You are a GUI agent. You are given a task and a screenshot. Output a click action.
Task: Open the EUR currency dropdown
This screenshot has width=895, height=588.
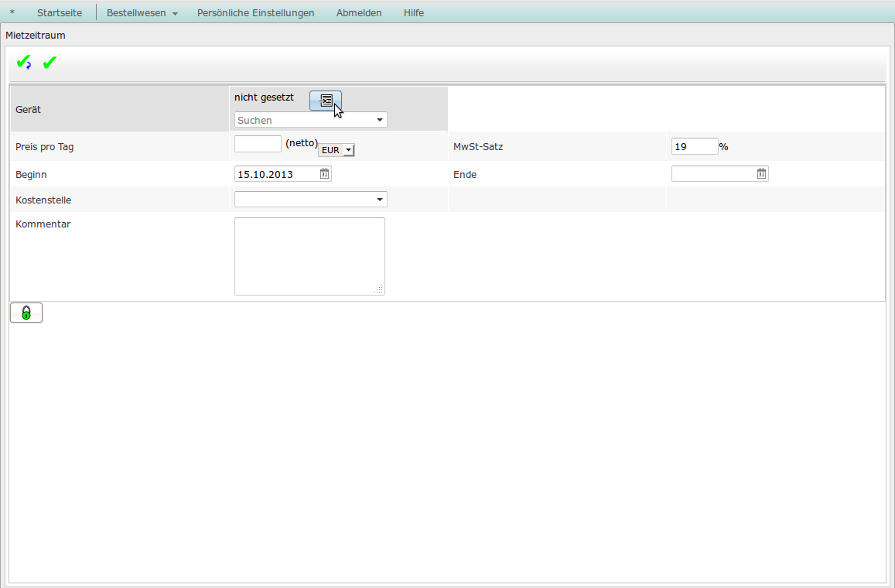(x=336, y=150)
